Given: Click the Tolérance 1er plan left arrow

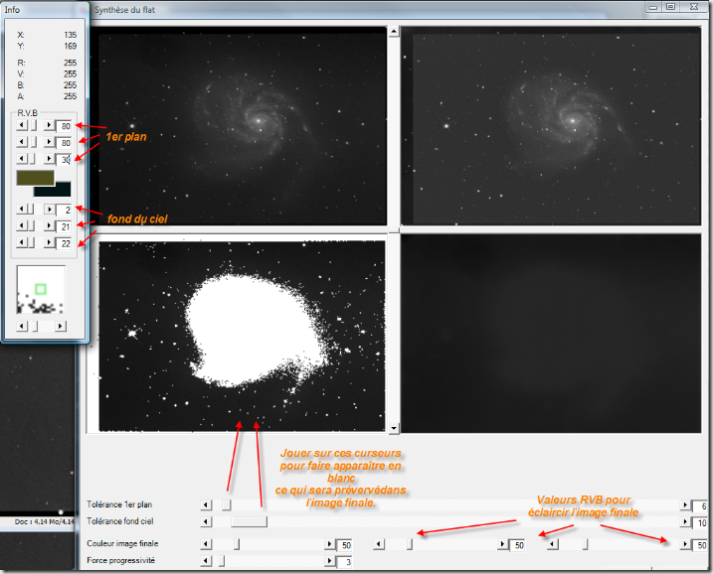Looking at the screenshot, I should pos(207,506).
